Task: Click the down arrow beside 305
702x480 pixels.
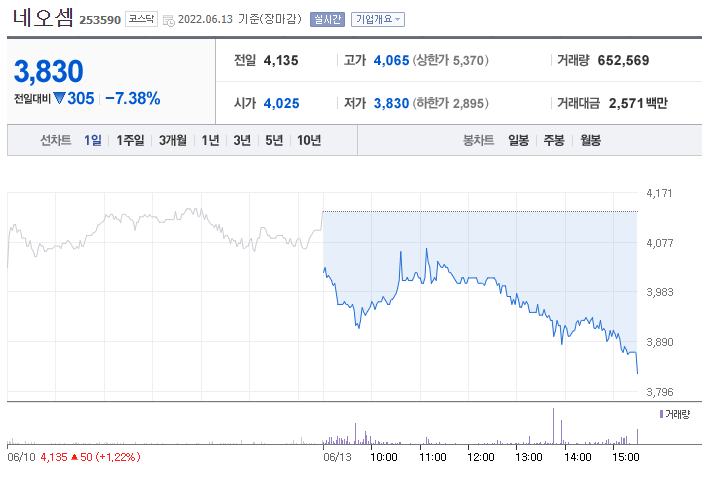Action: tap(59, 98)
